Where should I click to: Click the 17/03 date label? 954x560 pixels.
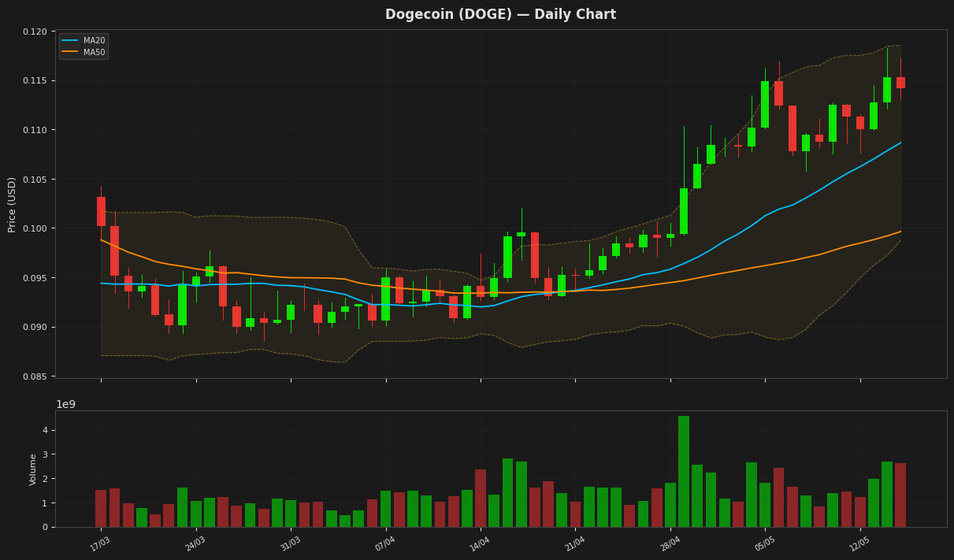[x=99, y=544]
